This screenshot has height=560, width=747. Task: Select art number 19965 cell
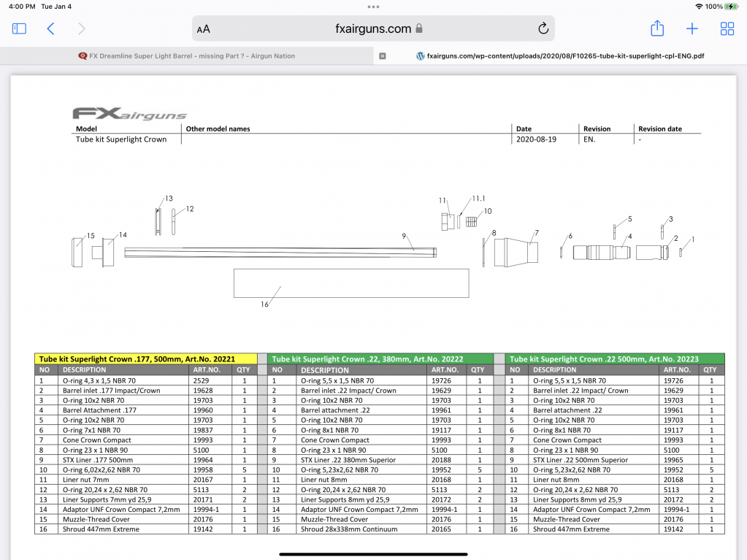point(678,460)
